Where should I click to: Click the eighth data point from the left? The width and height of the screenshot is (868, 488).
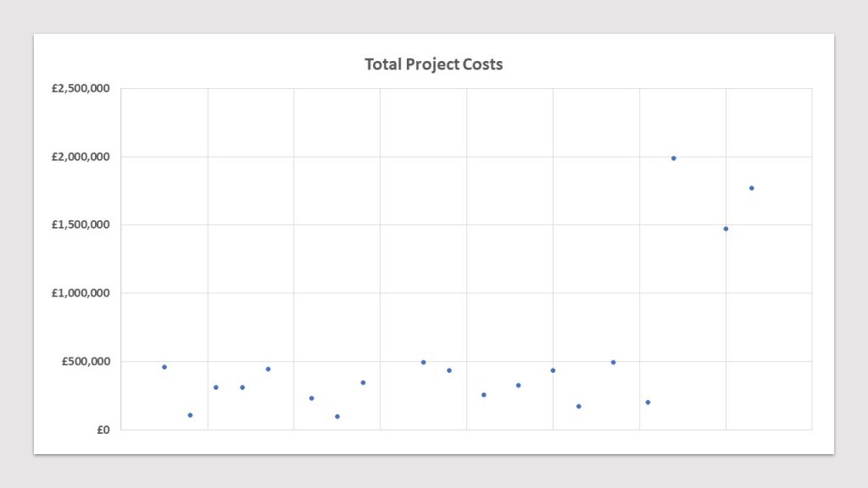[x=363, y=382]
